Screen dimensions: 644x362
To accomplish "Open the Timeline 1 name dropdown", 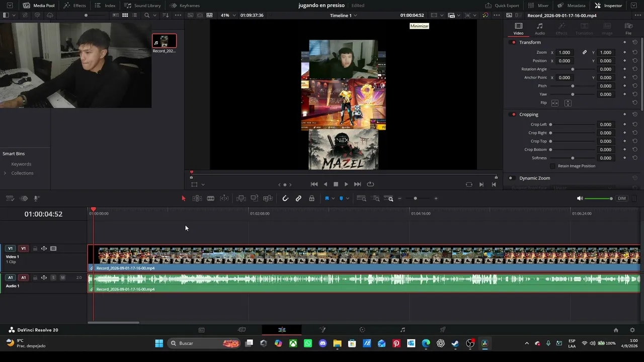I will click(x=344, y=16).
